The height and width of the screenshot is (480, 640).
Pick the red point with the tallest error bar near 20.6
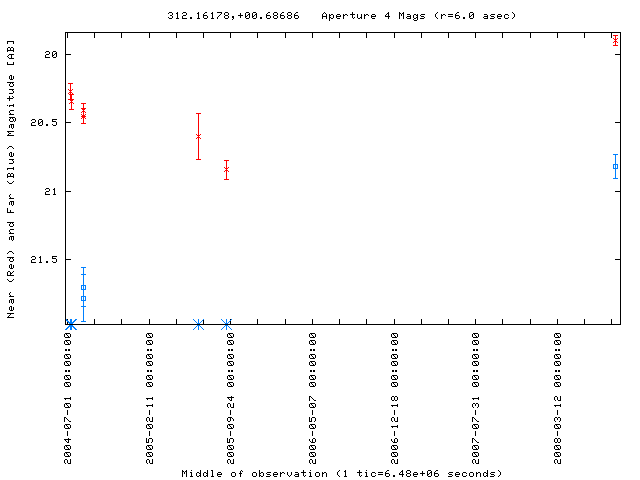[x=198, y=136]
